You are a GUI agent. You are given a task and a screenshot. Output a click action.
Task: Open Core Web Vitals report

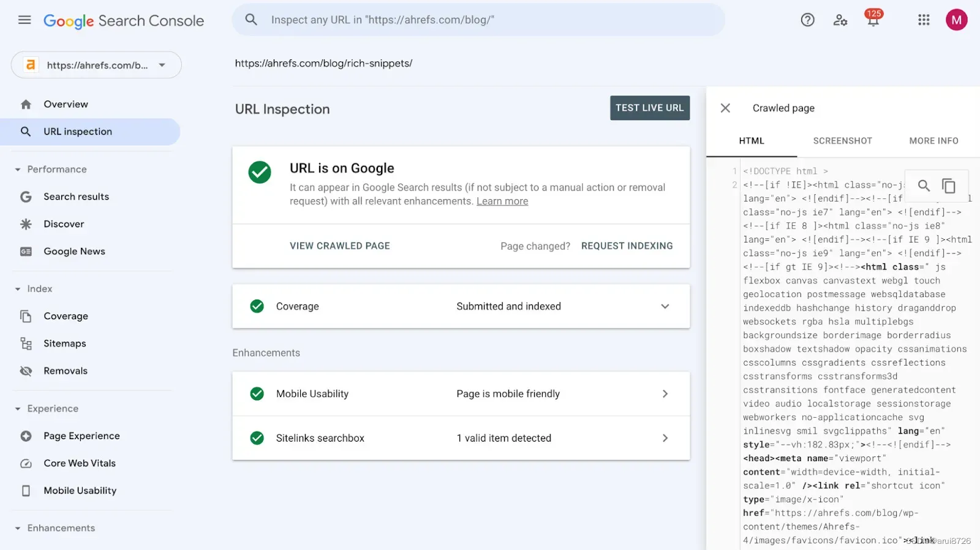tap(80, 463)
